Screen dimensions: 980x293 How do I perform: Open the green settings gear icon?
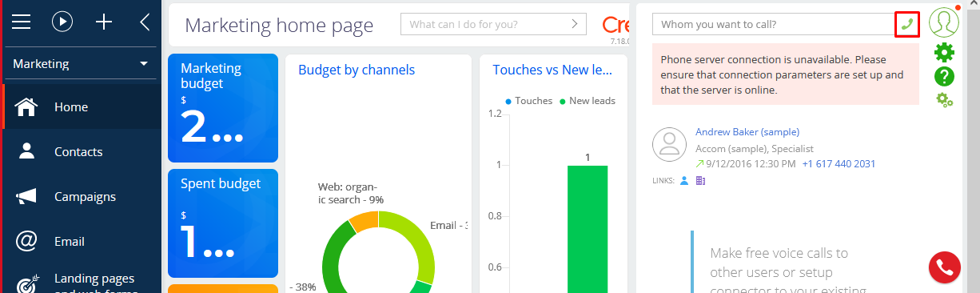(x=944, y=52)
